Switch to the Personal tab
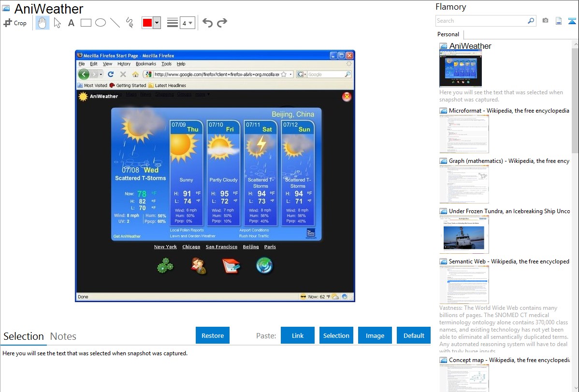 pyautogui.click(x=449, y=34)
